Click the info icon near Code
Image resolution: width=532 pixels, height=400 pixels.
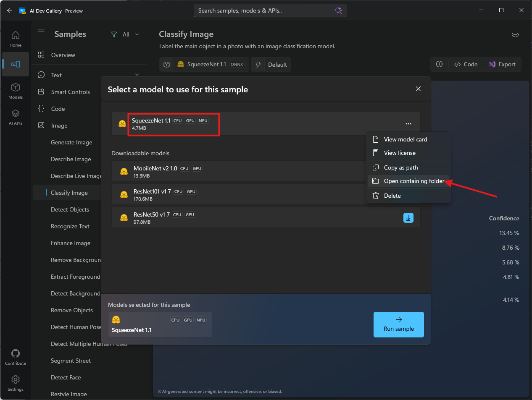439,64
